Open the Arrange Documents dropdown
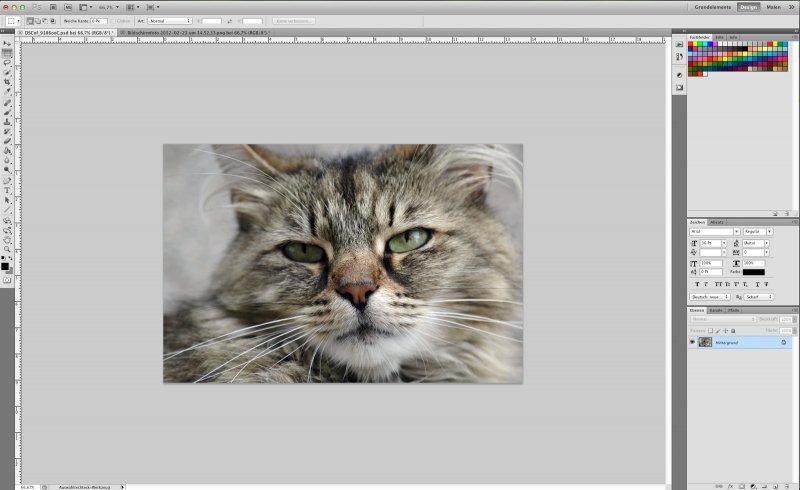This screenshot has width=800, height=490. click(x=133, y=7)
